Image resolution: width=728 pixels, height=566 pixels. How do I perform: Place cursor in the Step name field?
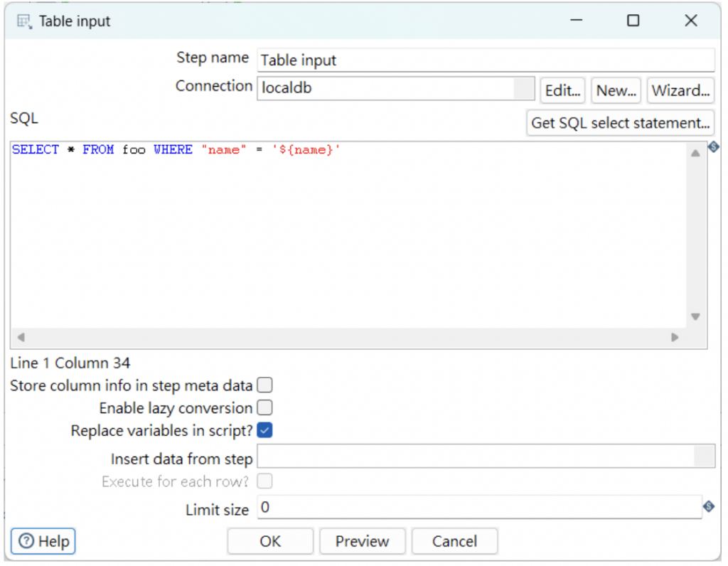coord(427,60)
